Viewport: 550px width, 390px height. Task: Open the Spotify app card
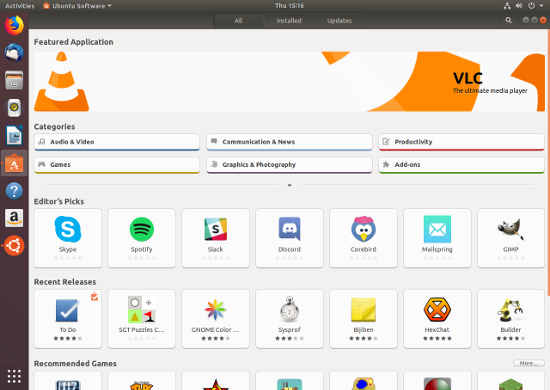[142, 238]
